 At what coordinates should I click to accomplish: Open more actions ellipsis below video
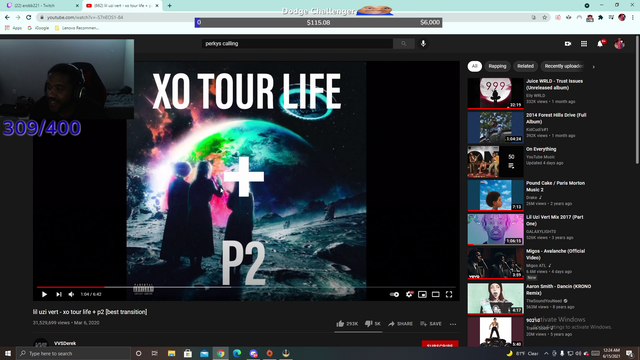click(453, 324)
